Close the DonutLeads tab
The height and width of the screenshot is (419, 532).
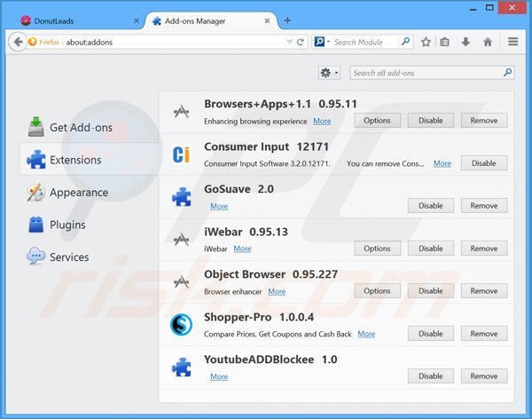tap(137, 21)
